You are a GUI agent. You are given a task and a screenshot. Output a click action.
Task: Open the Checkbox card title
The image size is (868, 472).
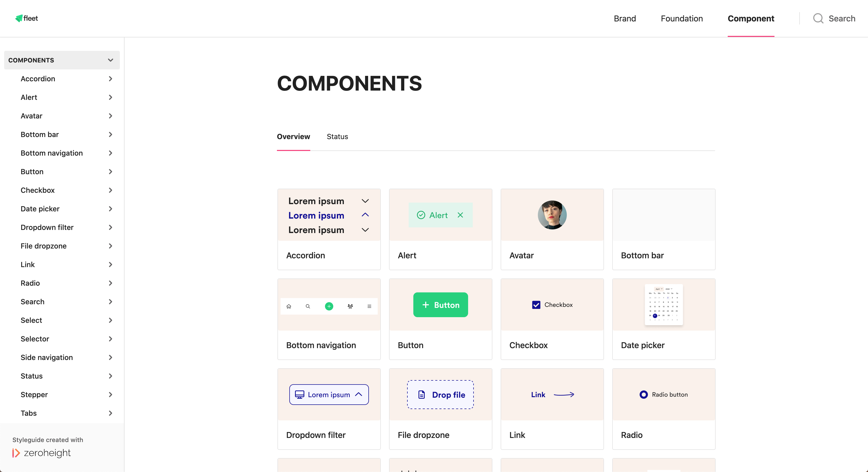528,345
